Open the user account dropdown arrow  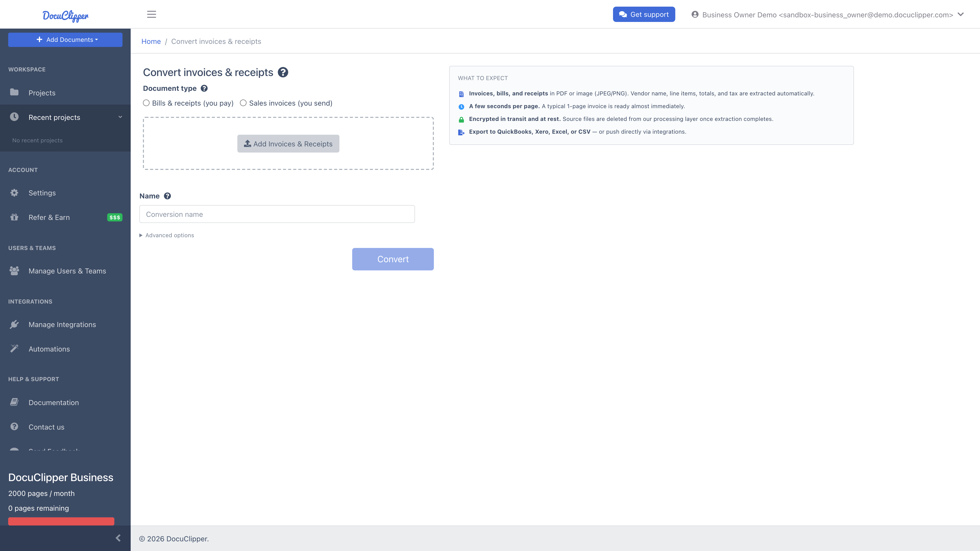(961, 15)
